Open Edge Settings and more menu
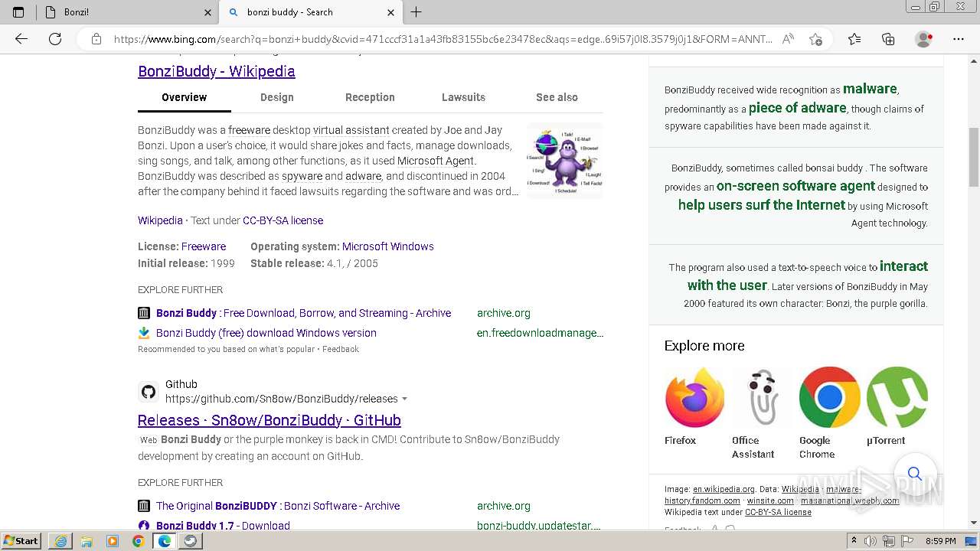Image resolution: width=980 pixels, height=551 pixels. [x=959, y=39]
